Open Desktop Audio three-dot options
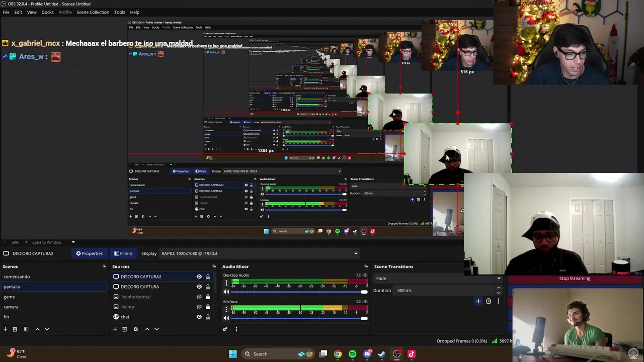The image size is (644, 362). pos(226,284)
